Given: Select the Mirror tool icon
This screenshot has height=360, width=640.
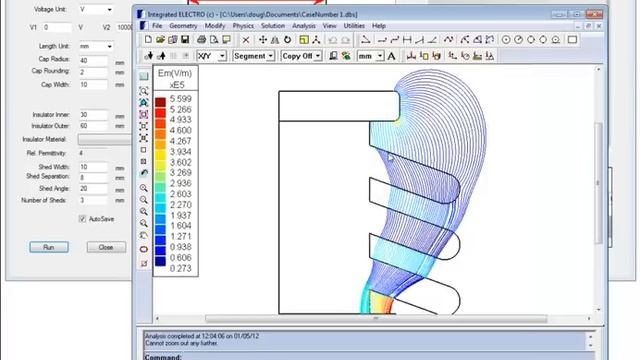Looking at the screenshot, I should point(275,40).
